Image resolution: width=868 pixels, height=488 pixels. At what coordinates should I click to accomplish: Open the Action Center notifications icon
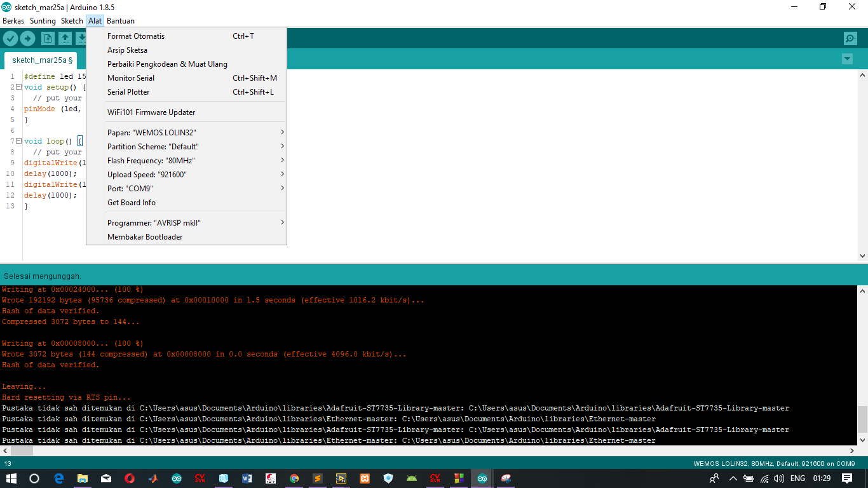[848, 478]
